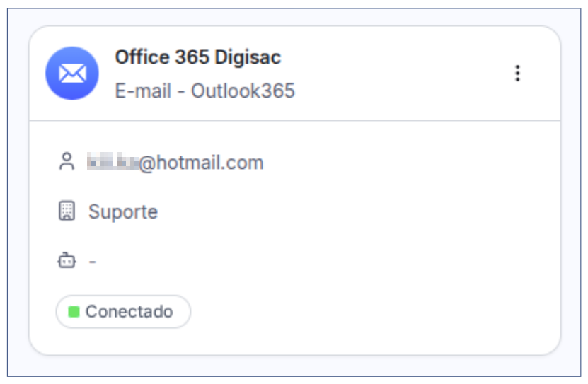Click the Conectado status badge
The width and height of the screenshot is (588, 384).
point(123,312)
